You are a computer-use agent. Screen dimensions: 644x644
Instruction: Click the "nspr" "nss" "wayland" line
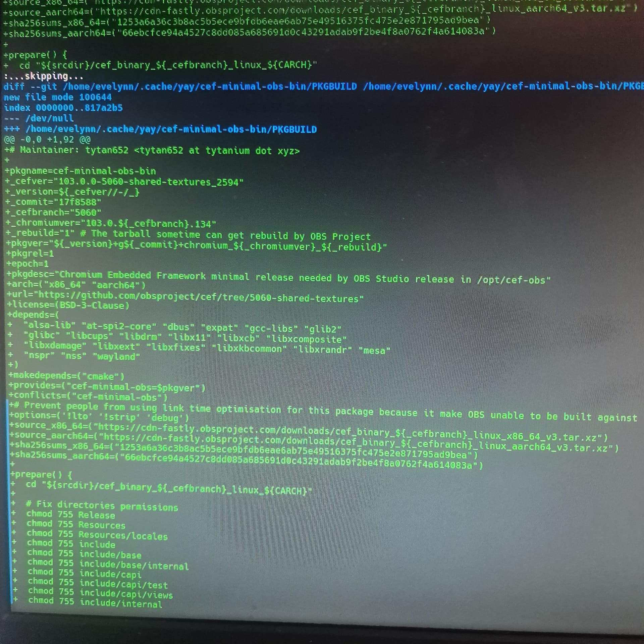click(74, 356)
